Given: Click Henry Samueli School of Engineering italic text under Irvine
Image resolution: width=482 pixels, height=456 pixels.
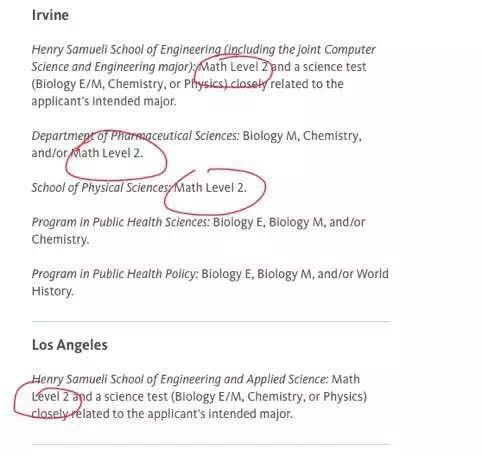Looking at the screenshot, I should tap(126, 50).
